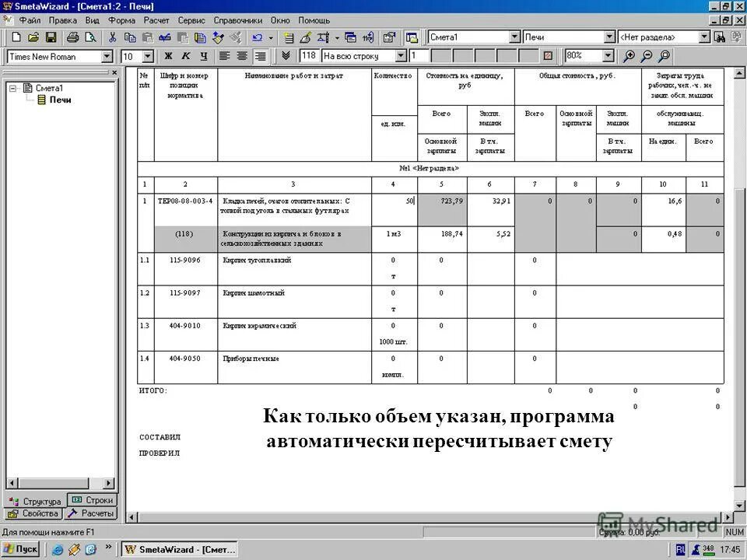Align text to the right
The height and width of the screenshot is (560, 747).
[x=260, y=56]
